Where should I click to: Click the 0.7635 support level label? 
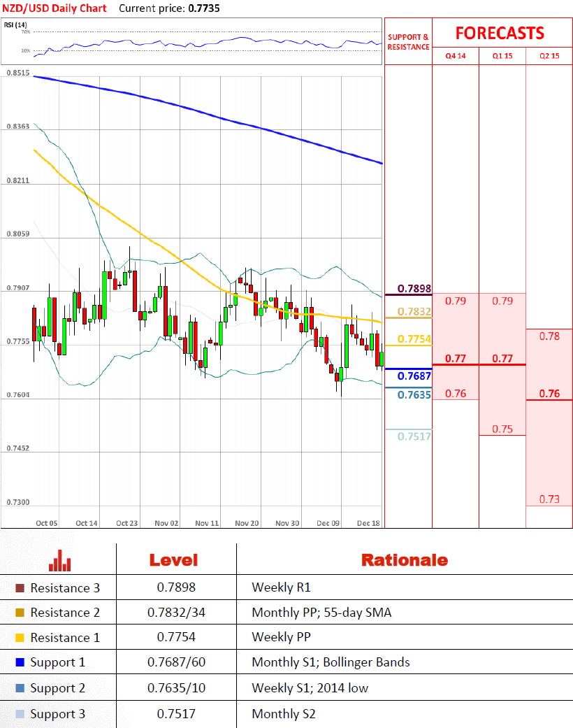click(414, 395)
